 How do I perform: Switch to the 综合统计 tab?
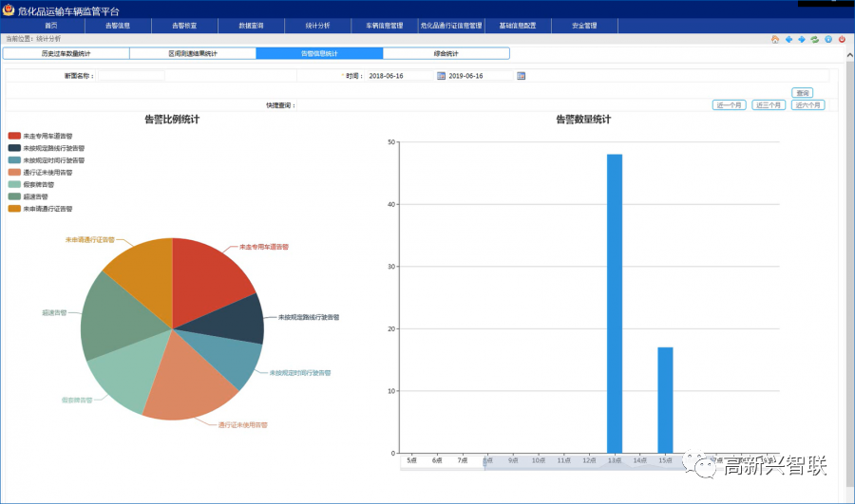click(x=446, y=54)
